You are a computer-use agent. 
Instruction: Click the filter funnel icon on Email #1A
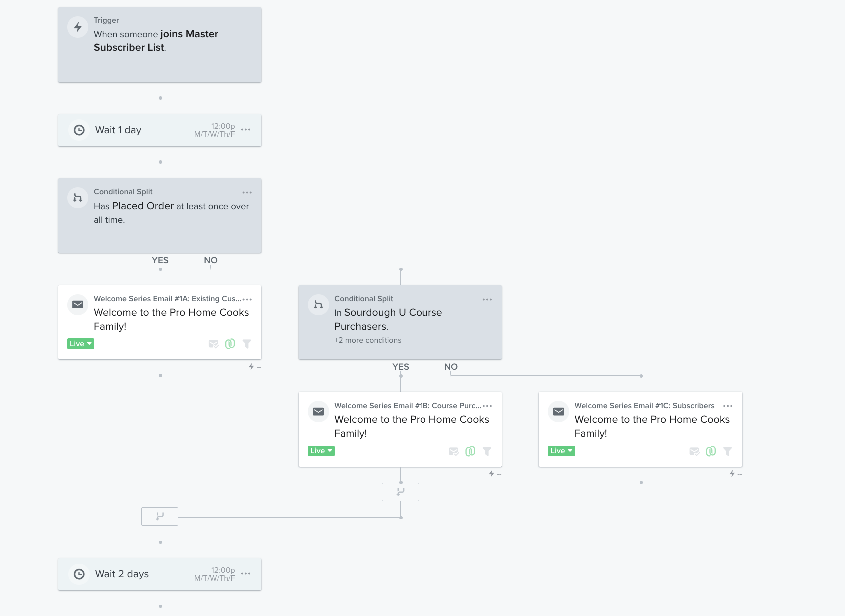247,344
